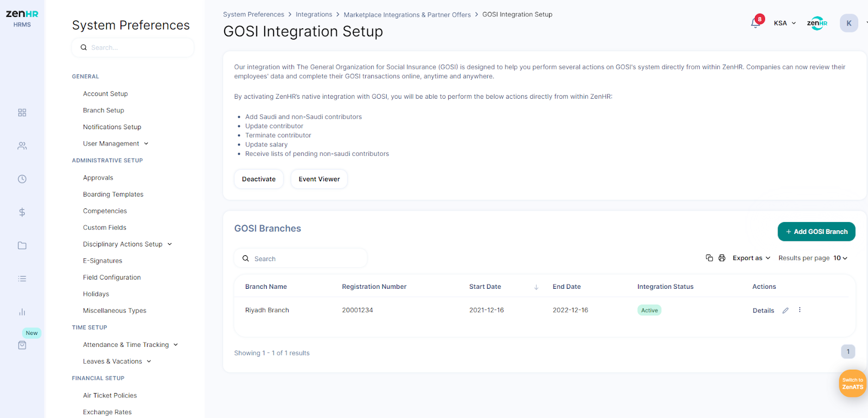
Task: Open the New marketplace bag icon in sidebar
Action: [22, 345]
